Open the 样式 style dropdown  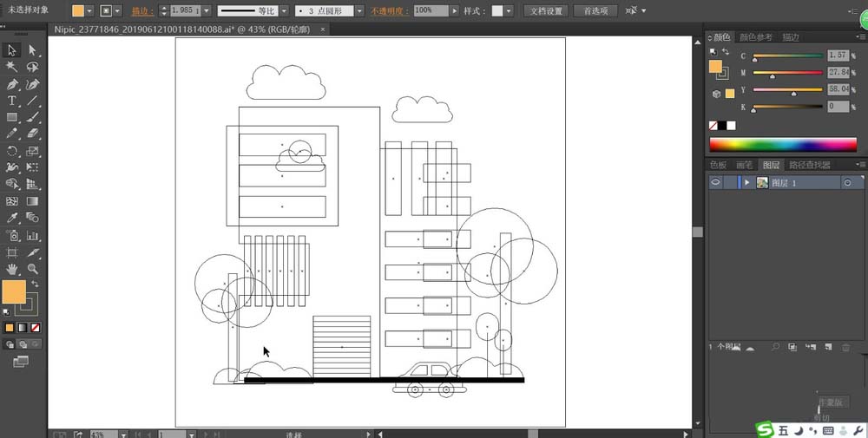[509, 10]
